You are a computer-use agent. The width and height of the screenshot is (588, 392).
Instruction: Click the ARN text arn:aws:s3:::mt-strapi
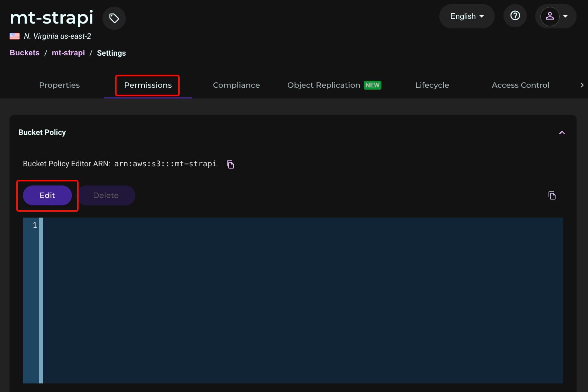pos(165,164)
